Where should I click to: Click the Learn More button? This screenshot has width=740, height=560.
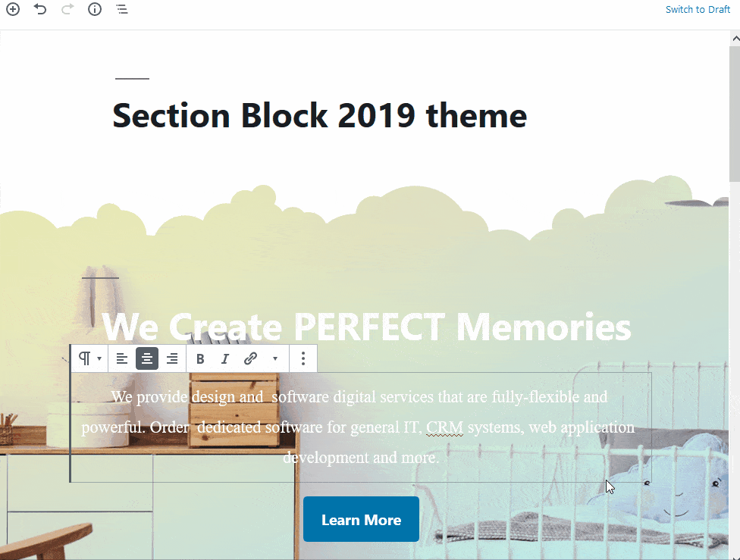point(361,519)
